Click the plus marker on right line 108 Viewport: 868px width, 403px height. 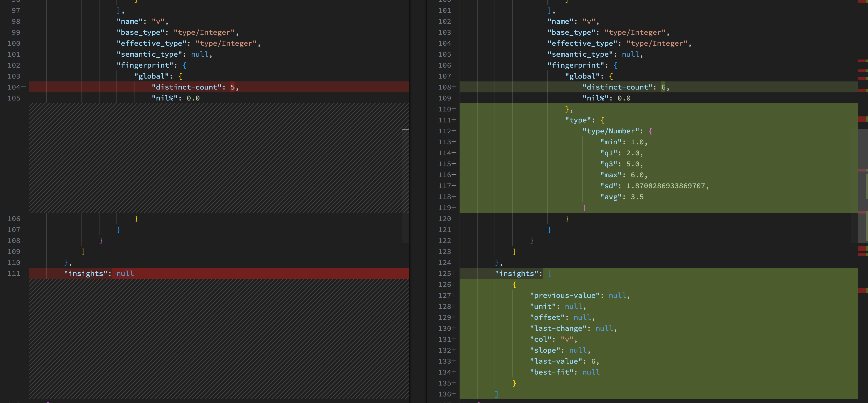point(454,87)
